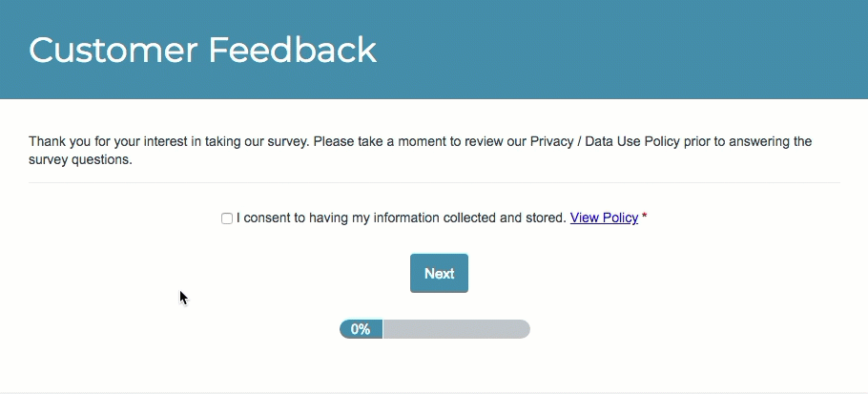Click the 0% progress indicator label
This screenshot has width=868, height=394.
pyautogui.click(x=361, y=329)
